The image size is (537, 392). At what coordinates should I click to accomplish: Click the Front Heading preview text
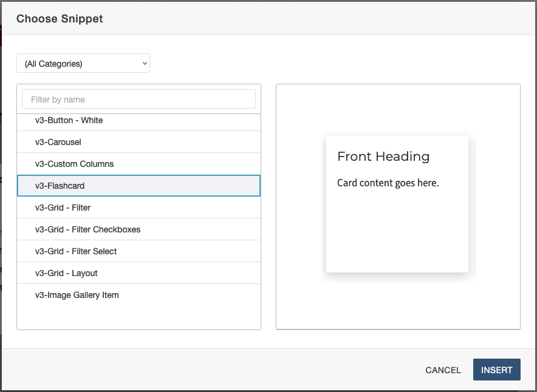[x=383, y=157]
